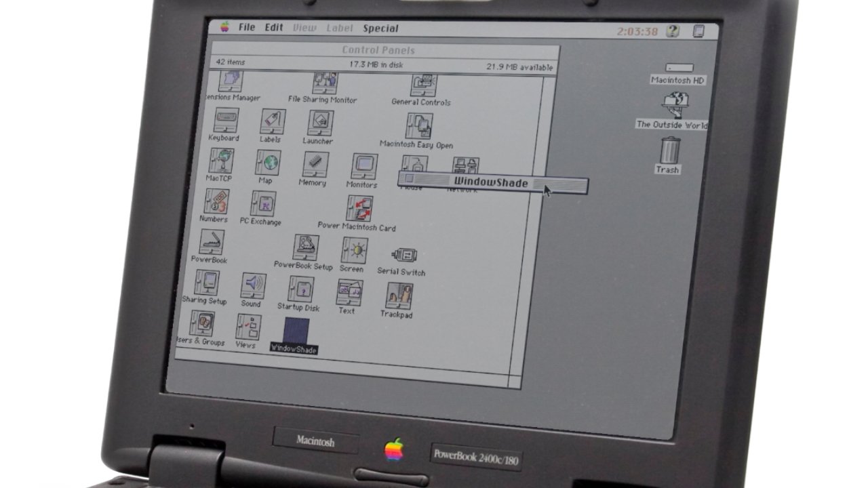Open the MacTCP control panel
Image resolution: width=868 pixels, height=488 pixels.
pos(220,163)
